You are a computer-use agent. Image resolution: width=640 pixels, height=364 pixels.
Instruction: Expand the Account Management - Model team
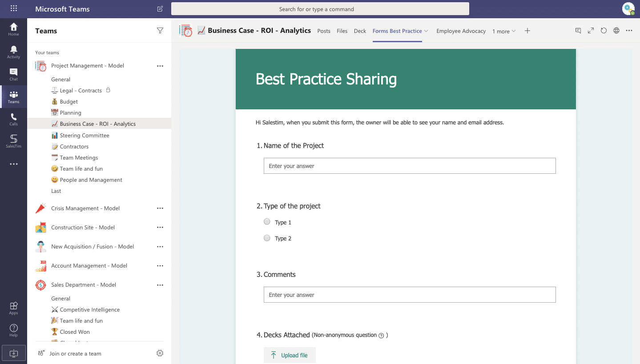[x=89, y=266]
